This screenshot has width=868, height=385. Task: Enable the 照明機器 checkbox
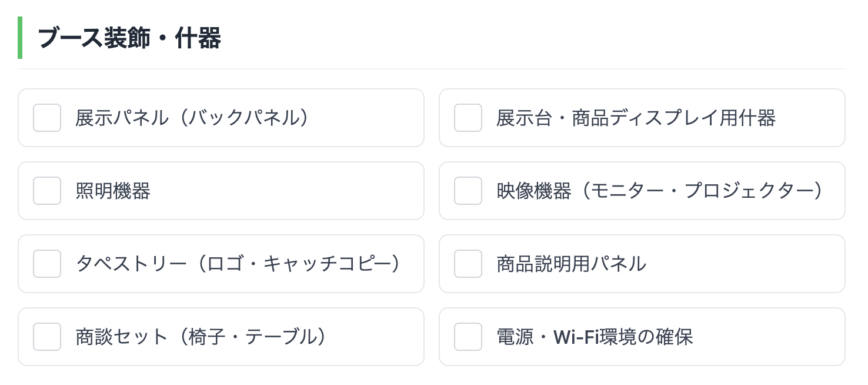(x=47, y=191)
